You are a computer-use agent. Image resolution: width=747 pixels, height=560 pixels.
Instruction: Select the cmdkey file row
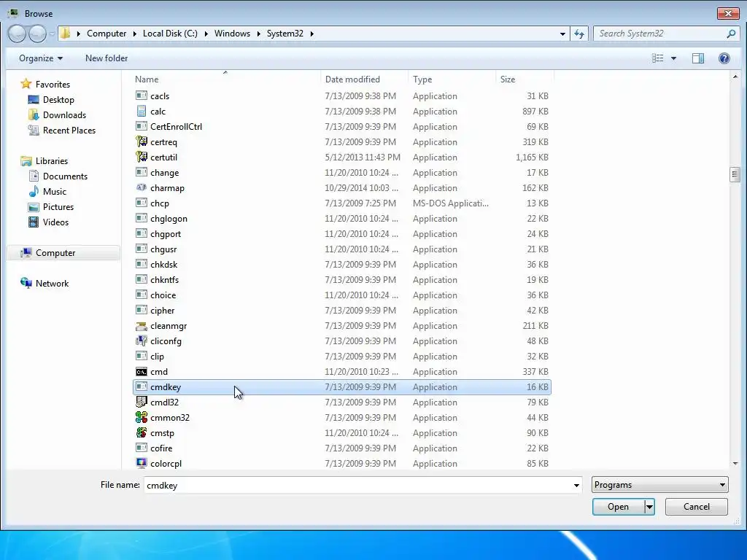coord(341,387)
